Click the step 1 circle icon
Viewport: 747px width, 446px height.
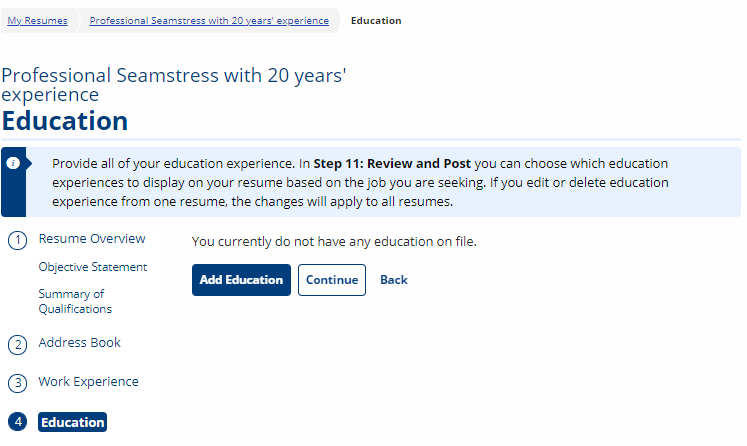(x=18, y=240)
